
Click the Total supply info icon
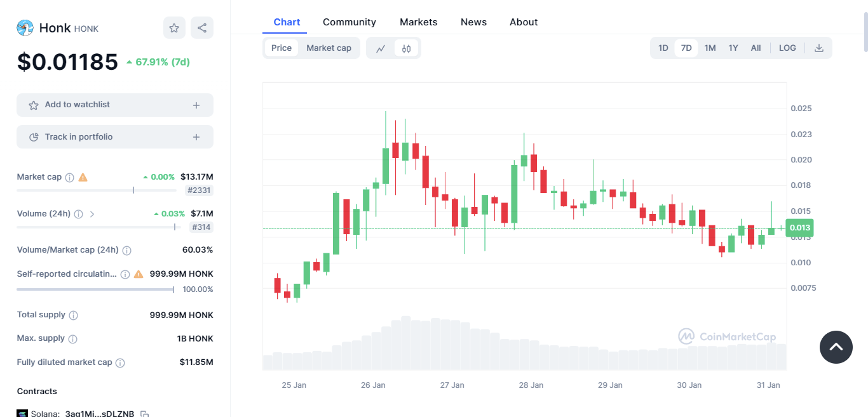74,315
